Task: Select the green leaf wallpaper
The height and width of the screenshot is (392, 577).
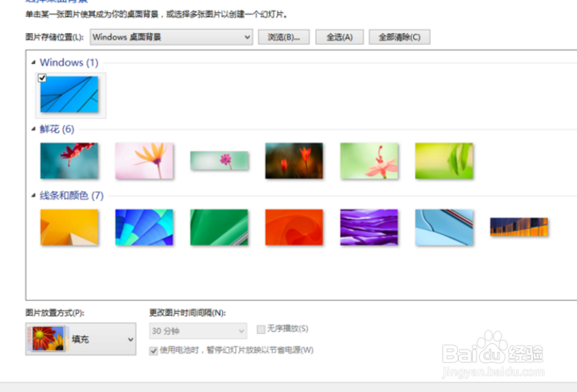Action: (x=444, y=160)
